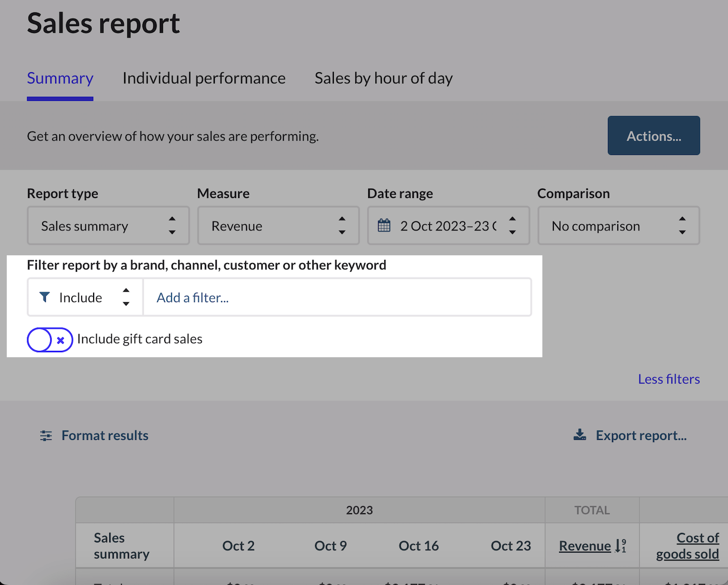The width and height of the screenshot is (728, 585).
Task: Open the Report type dropdown
Action: pos(108,226)
